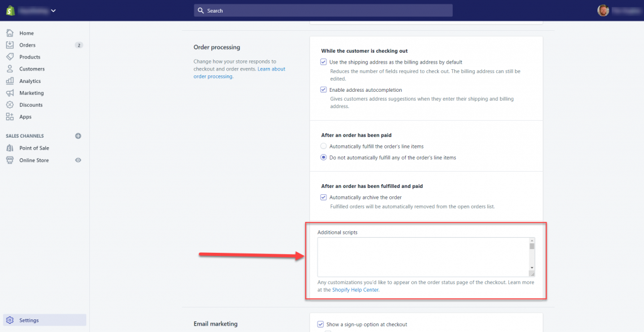Open the Shopify Help Center link
Viewport: 644px width, 332px height.
tap(356, 290)
